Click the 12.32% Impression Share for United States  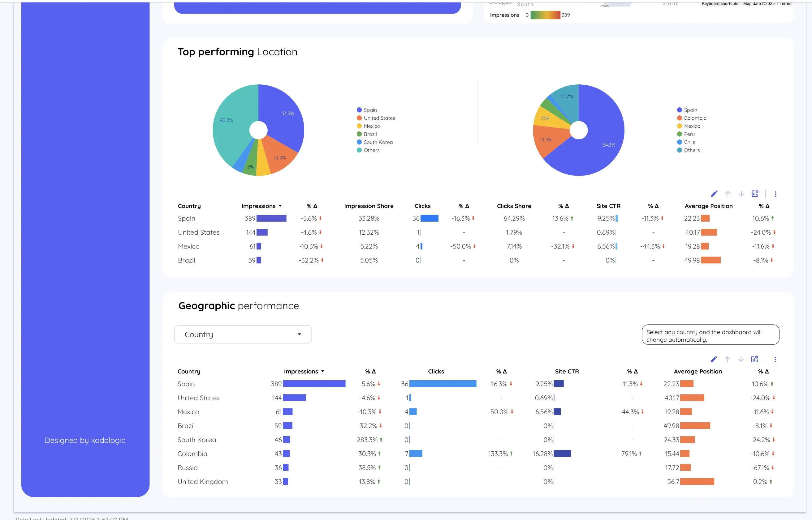coord(369,232)
